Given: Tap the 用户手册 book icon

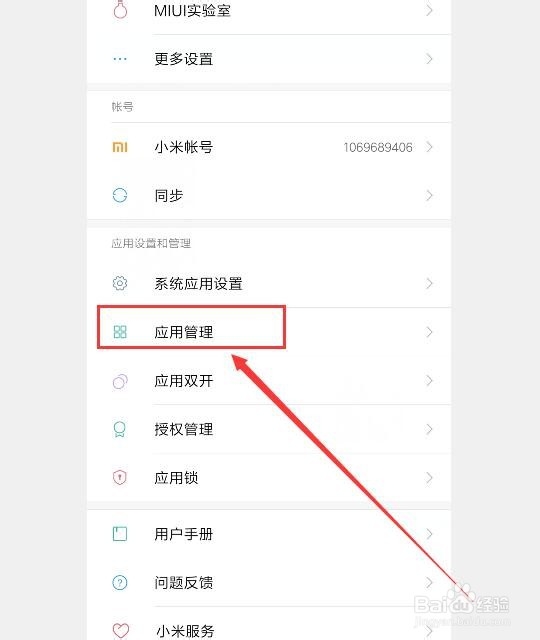Looking at the screenshot, I should (x=120, y=534).
